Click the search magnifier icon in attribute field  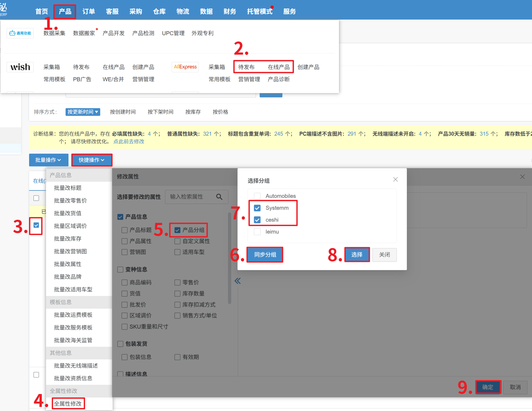coord(219,197)
